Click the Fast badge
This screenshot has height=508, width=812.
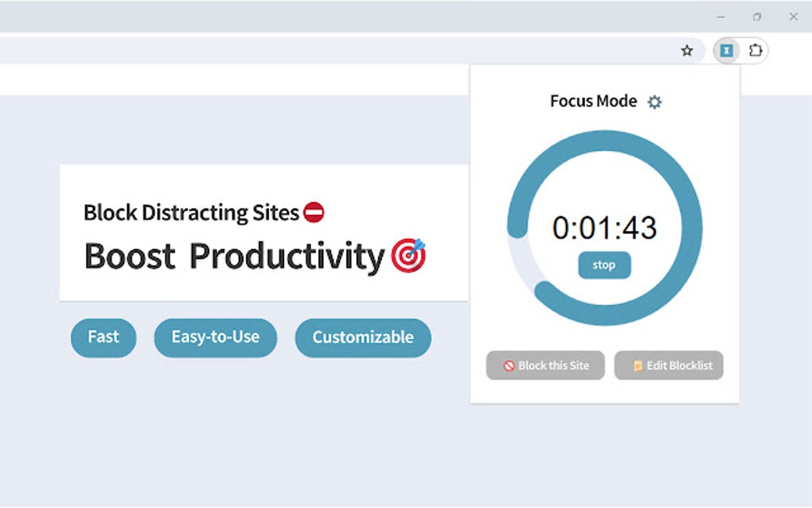click(103, 337)
